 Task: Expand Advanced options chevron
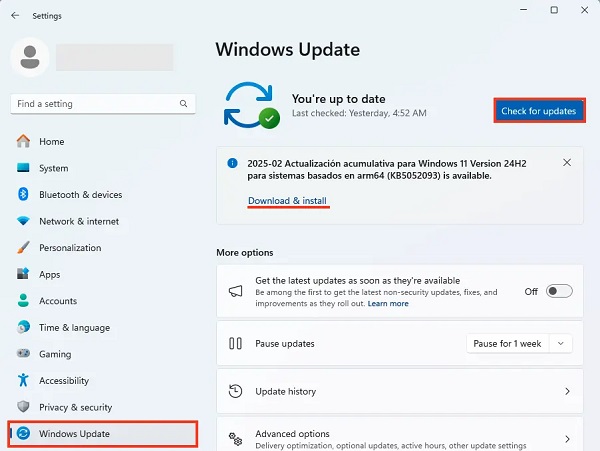pyautogui.click(x=567, y=439)
